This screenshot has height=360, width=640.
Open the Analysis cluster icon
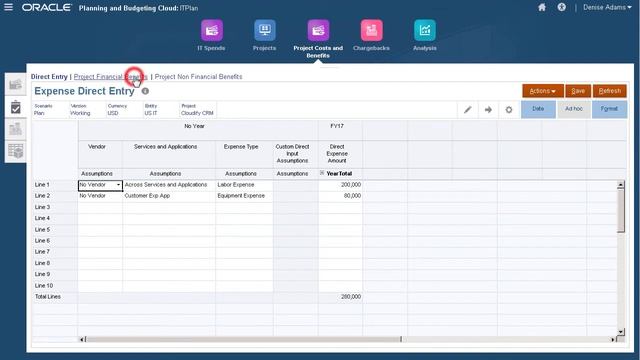coord(424,30)
